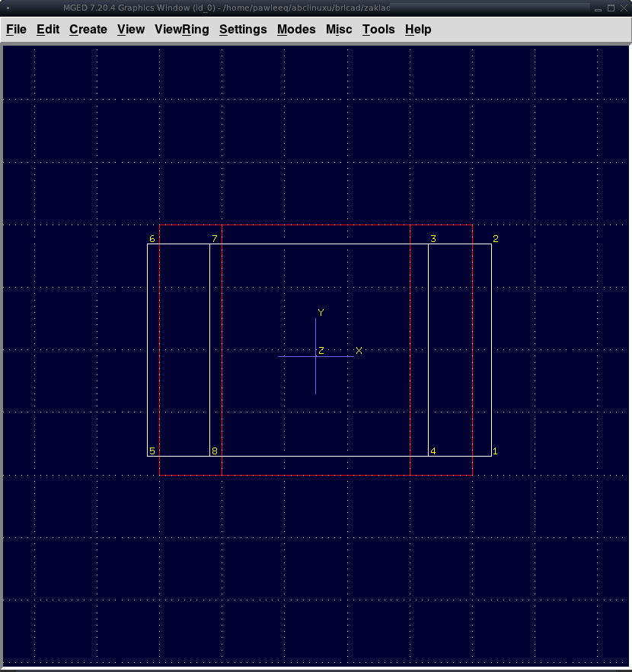The width and height of the screenshot is (632, 672).
Task: Open the Help menu
Action: 418,29
